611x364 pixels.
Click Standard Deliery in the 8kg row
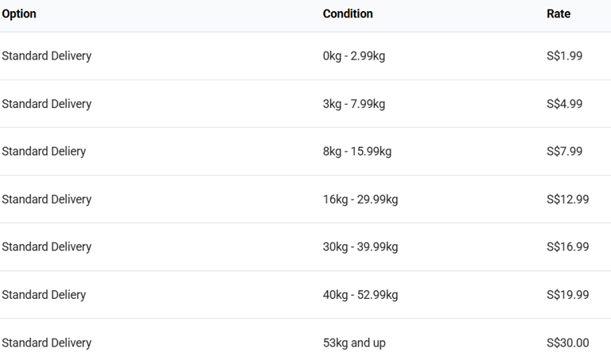tap(44, 152)
